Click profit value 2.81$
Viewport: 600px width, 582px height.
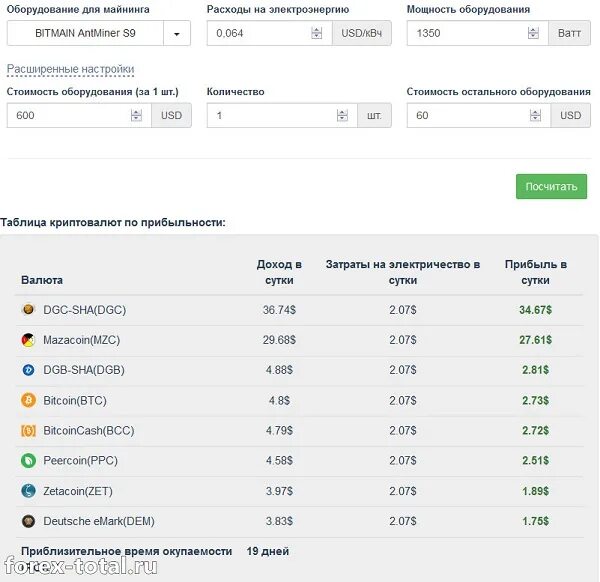click(x=536, y=370)
